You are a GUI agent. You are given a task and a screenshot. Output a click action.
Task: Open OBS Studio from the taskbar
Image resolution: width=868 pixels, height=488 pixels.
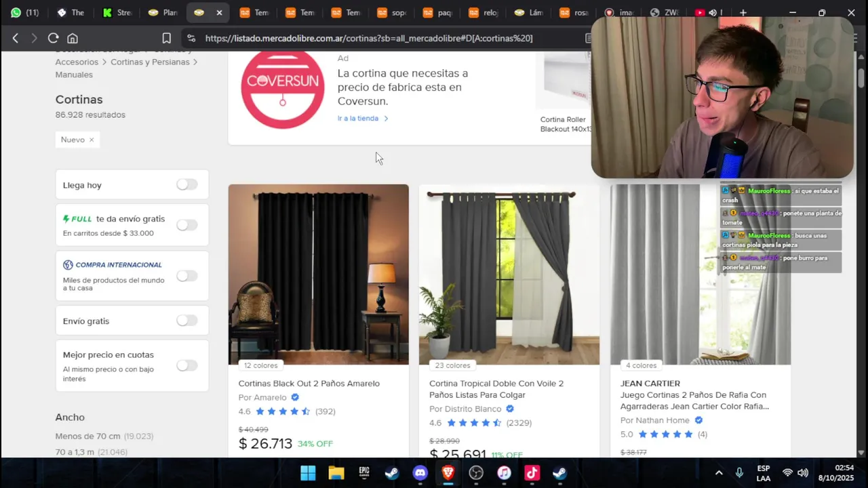click(476, 473)
